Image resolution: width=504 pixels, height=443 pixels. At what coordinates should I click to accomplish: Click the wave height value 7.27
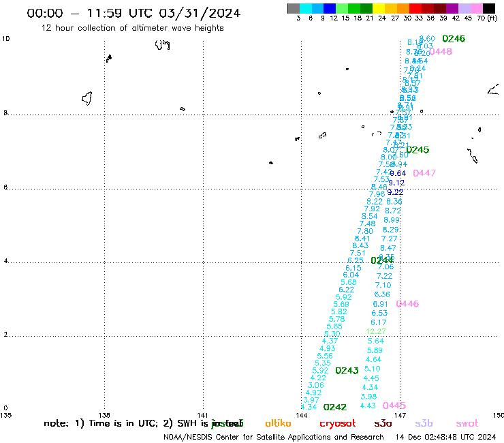click(x=390, y=239)
